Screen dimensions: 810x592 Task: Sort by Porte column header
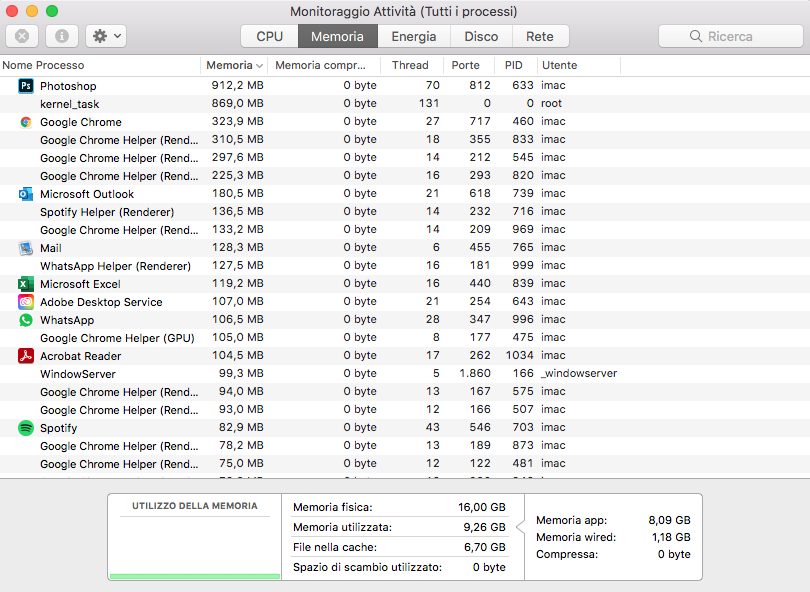coord(469,66)
